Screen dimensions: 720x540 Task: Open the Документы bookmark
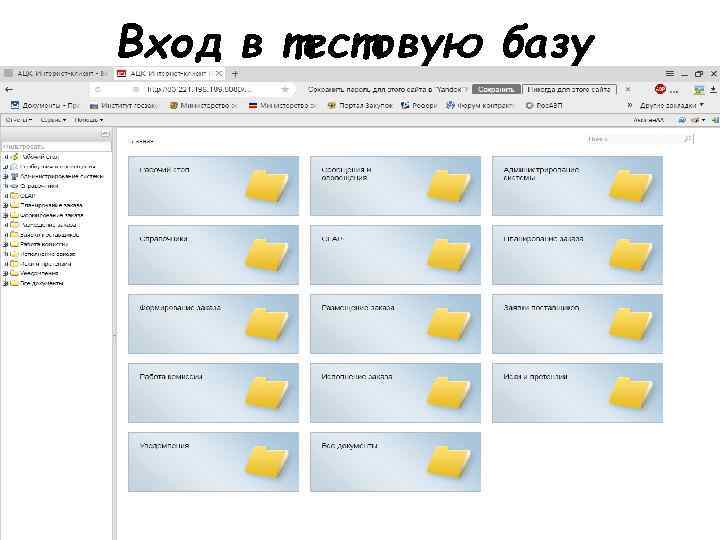click(x=45, y=105)
